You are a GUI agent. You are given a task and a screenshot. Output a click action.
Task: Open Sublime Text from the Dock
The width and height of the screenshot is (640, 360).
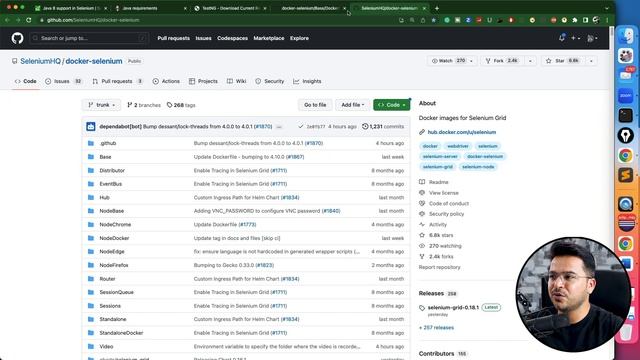[x=625, y=176]
